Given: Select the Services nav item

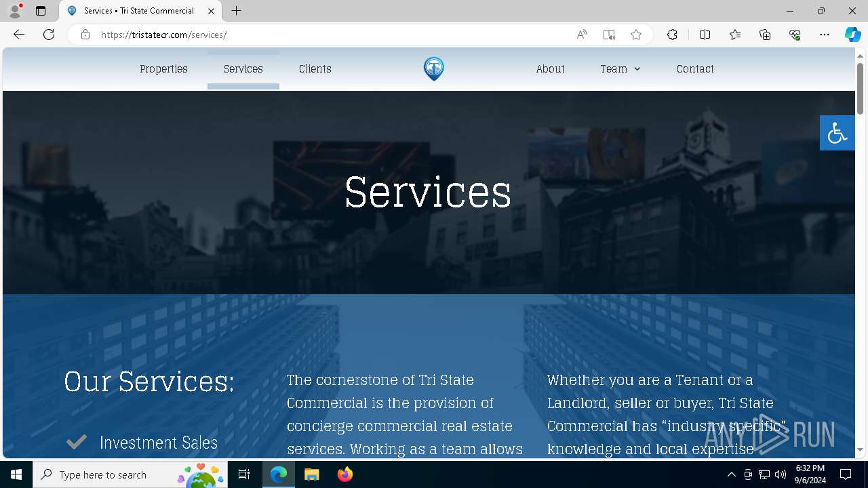Looking at the screenshot, I should click(243, 68).
